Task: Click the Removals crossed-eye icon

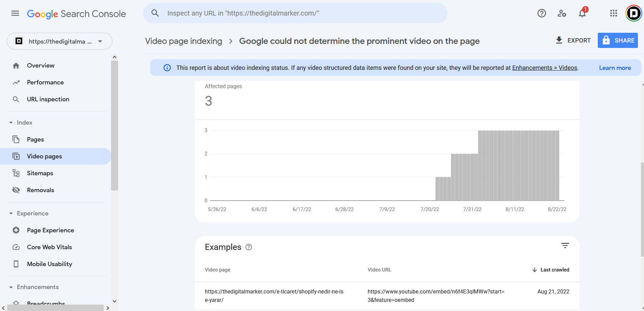Action: click(x=16, y=190)
